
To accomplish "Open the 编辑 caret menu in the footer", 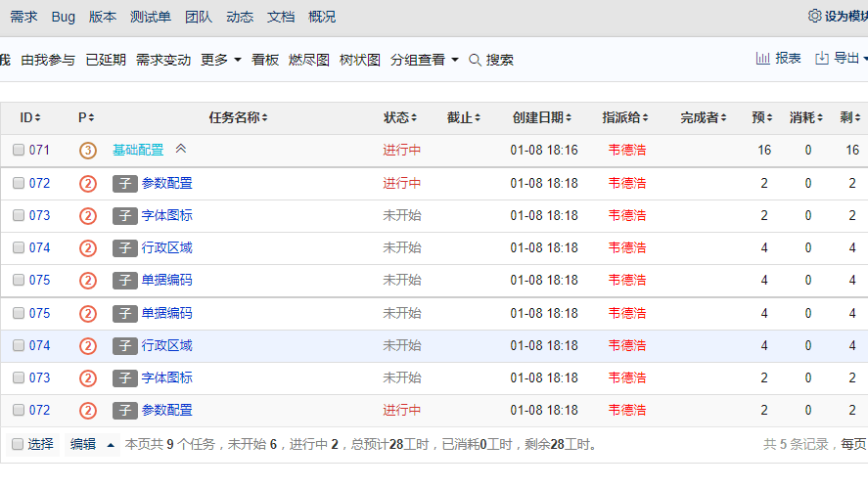I will point(111,444).
